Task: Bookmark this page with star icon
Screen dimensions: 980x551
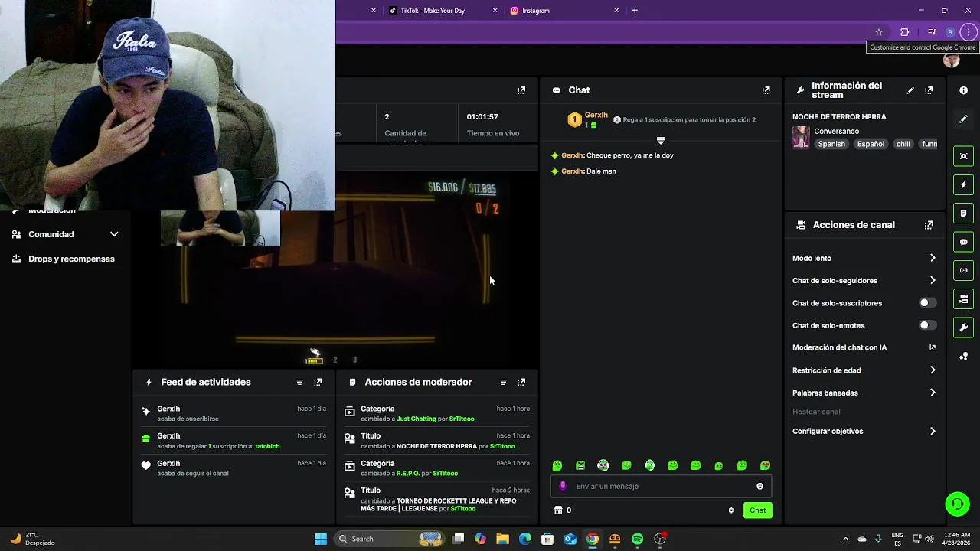Action: click(879, 32)
